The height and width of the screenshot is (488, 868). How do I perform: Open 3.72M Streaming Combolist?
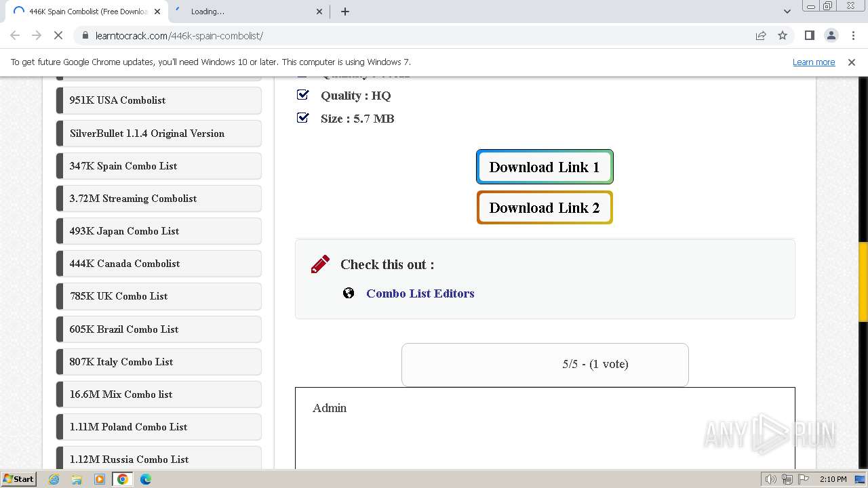coord(159,199)
